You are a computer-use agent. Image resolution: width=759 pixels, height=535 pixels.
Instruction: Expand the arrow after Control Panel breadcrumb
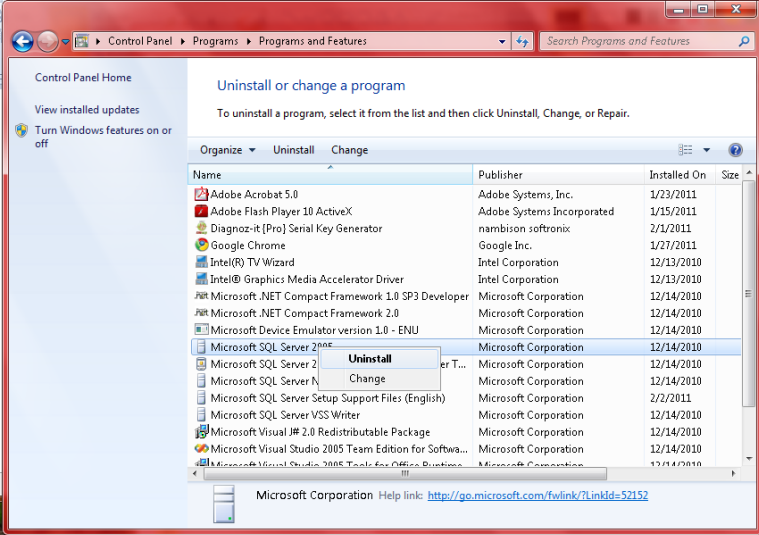182,41
